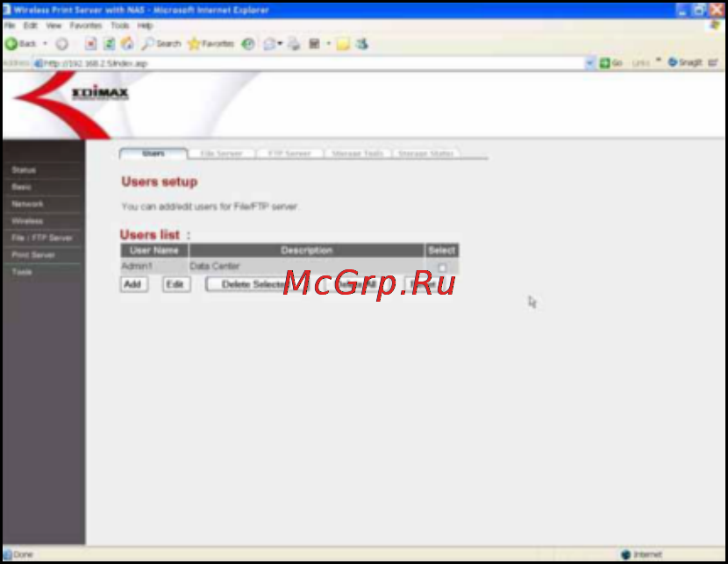This screenshot has height=564, width=728.
Task: Tick the Select checkbox for Admin1
Action: [x=442, y=268]
